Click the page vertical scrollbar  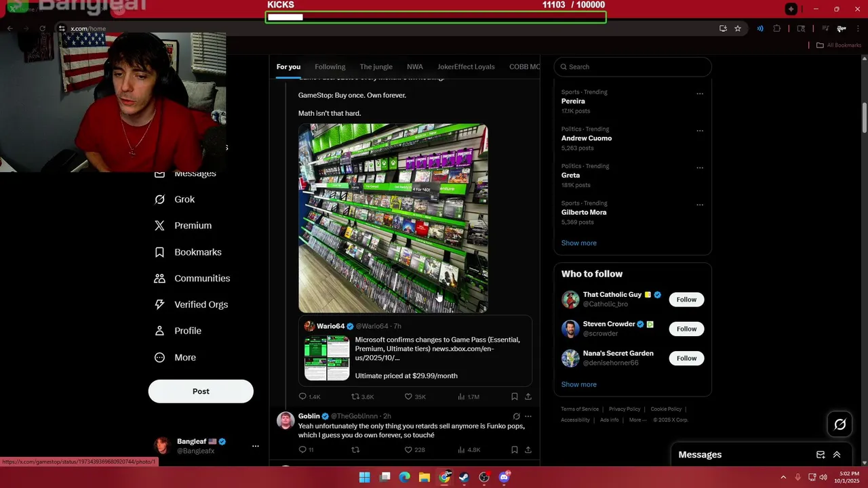click(865, 119)
